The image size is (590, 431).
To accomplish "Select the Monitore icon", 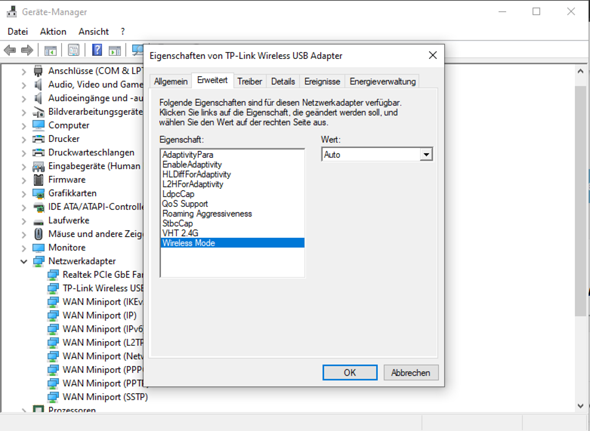I will click(38, 247).
